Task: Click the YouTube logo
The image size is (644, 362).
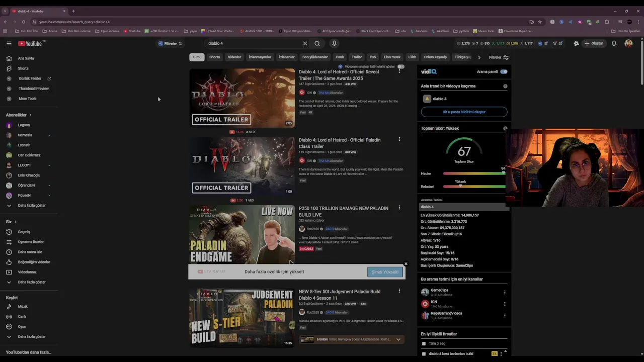Action: coord(30,44)
